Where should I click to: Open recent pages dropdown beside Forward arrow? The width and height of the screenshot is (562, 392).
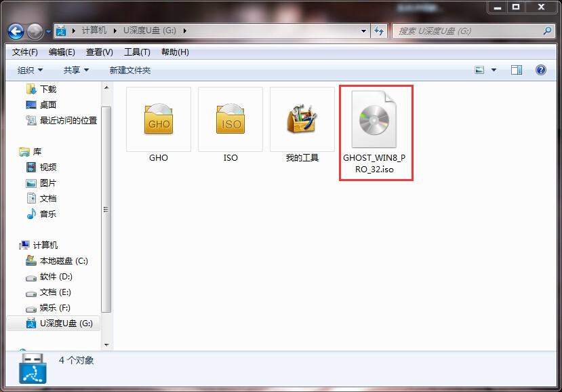point(48,32)
